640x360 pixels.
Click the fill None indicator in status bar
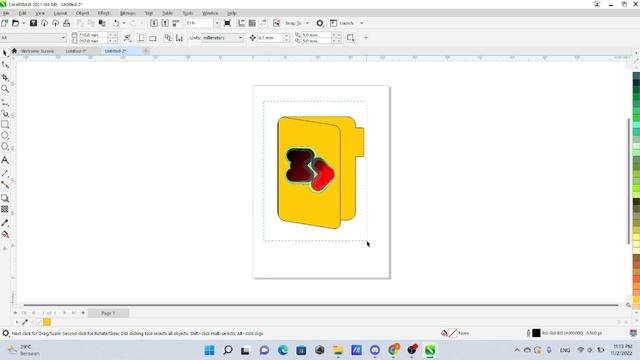coord(453,333)
